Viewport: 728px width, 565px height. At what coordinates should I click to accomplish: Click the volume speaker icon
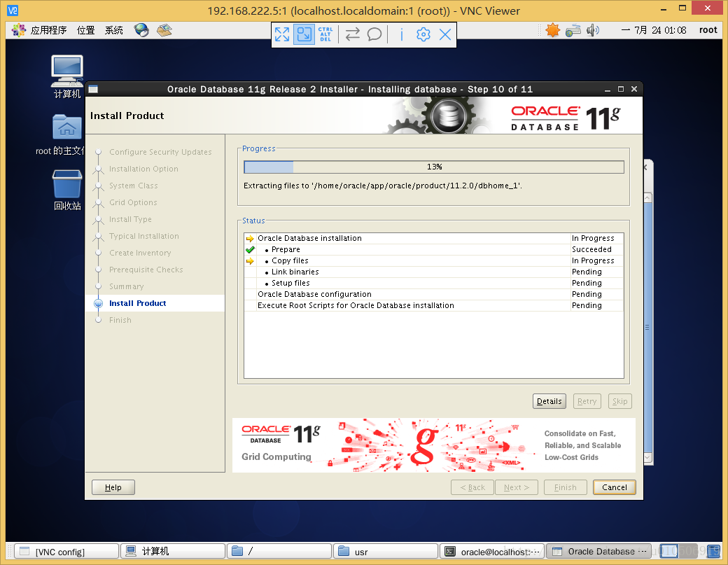tap(592, 30)
